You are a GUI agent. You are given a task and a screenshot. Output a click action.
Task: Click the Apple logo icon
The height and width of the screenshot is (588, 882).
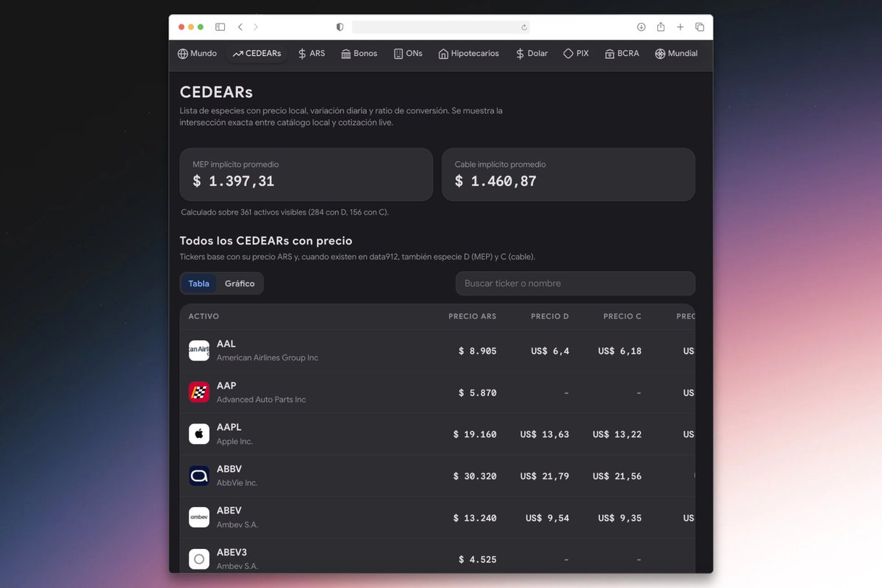pyautogui.click(x=199, y=434)
